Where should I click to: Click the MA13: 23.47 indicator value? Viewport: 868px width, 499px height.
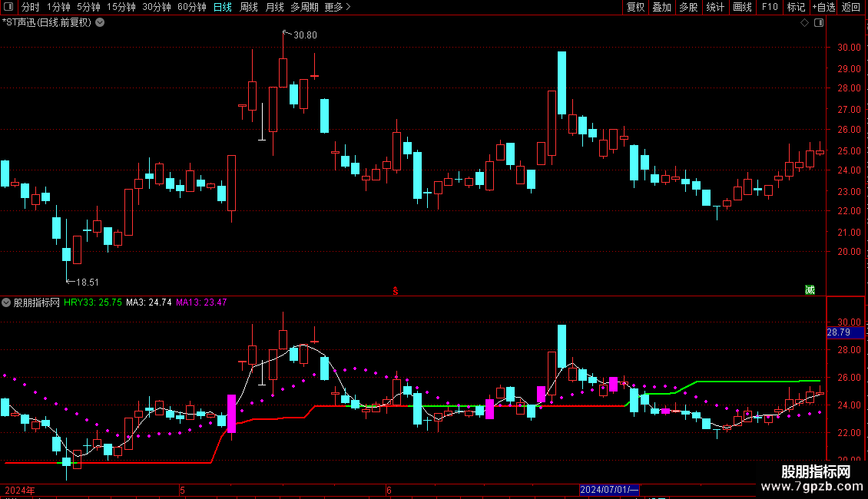click(201, 302)
